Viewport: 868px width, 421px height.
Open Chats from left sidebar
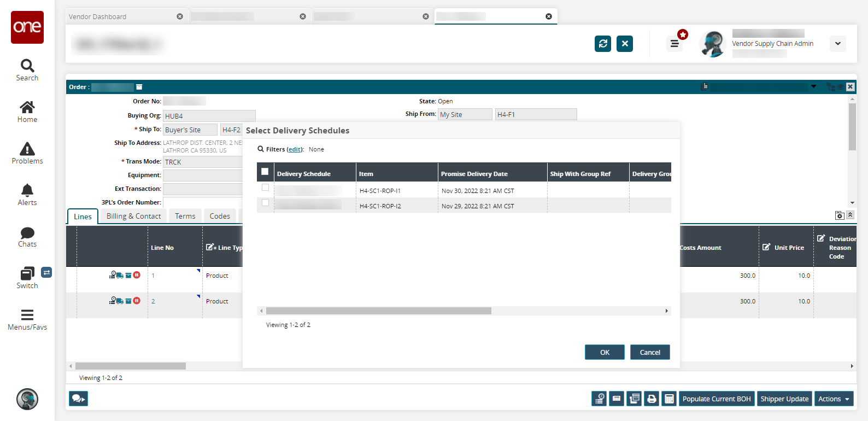pyautogui.click(x=27, y=233)
